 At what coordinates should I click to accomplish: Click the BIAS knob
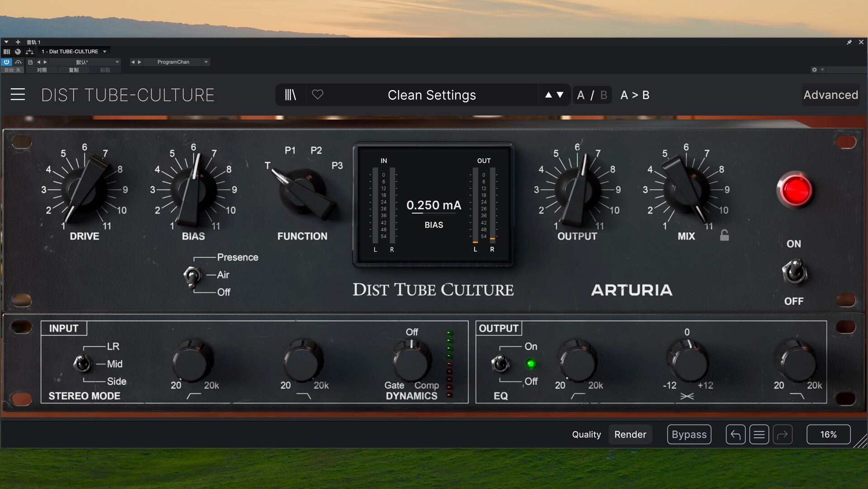[193, 190]
